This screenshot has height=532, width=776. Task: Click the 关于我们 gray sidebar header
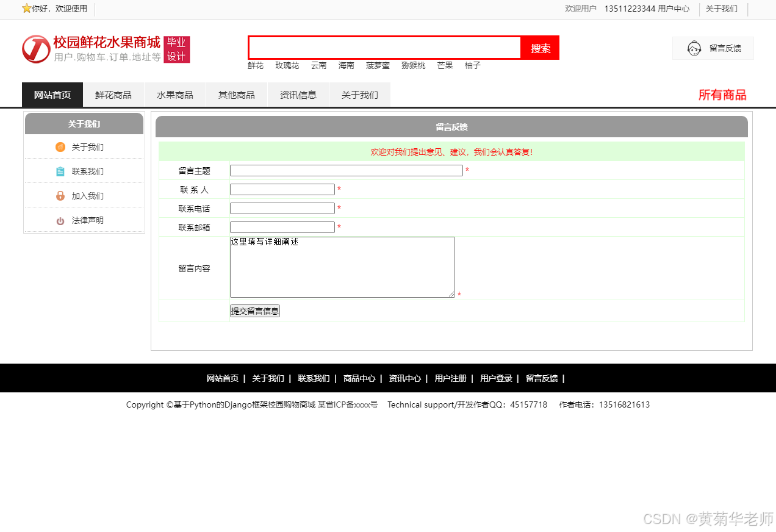(x=84, y=124)
